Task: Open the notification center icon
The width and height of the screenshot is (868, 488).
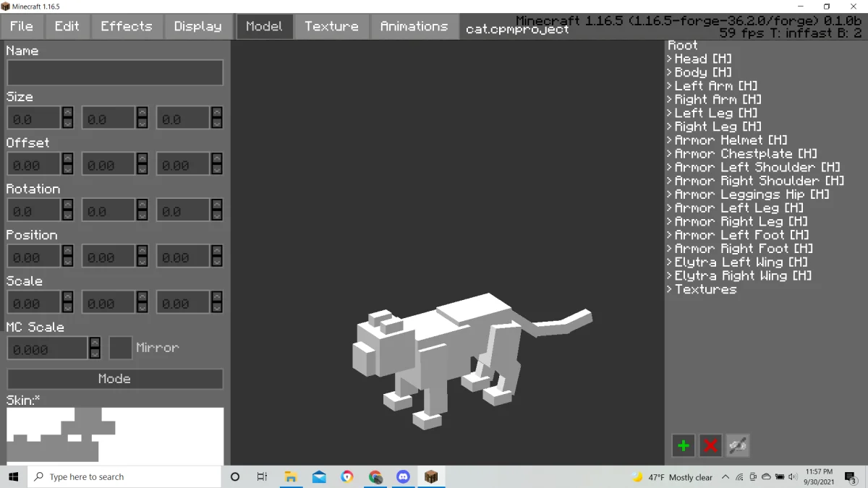Action: tap(851, 476)
